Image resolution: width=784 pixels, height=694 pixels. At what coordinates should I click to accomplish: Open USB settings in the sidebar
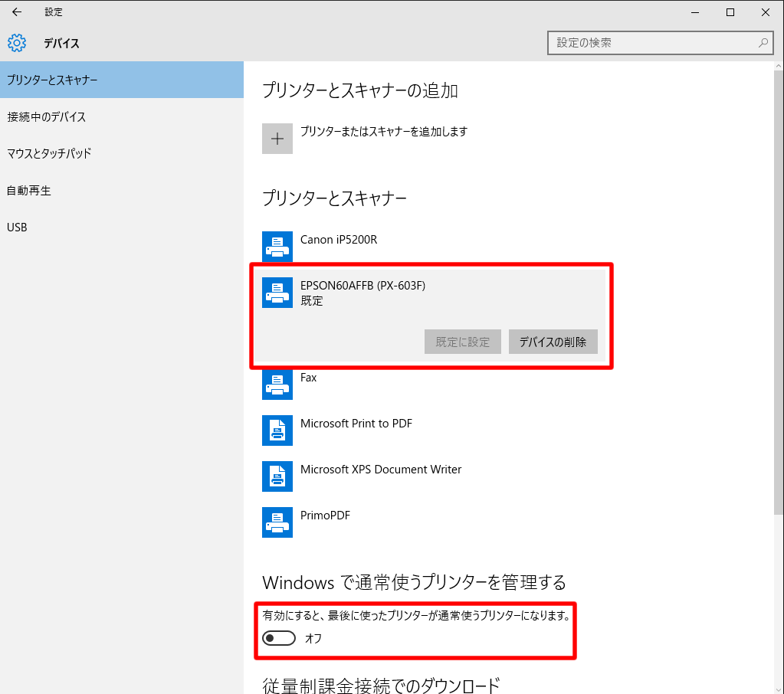[122, 228]
